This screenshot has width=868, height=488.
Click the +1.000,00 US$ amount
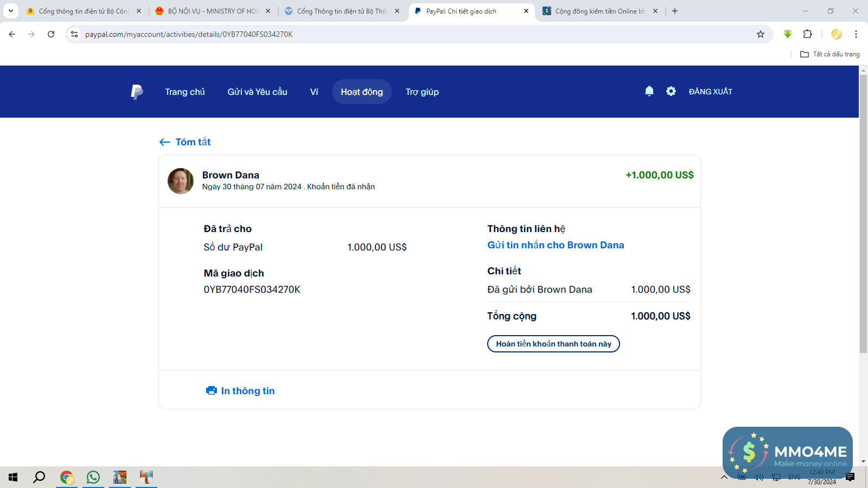tap(660, 175)
